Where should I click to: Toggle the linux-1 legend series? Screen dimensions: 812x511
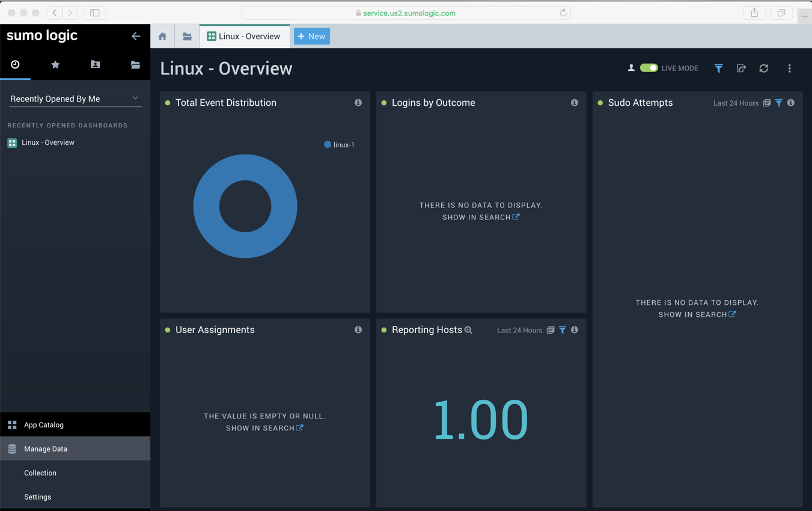pyautogui.click(x=339, y=145)
